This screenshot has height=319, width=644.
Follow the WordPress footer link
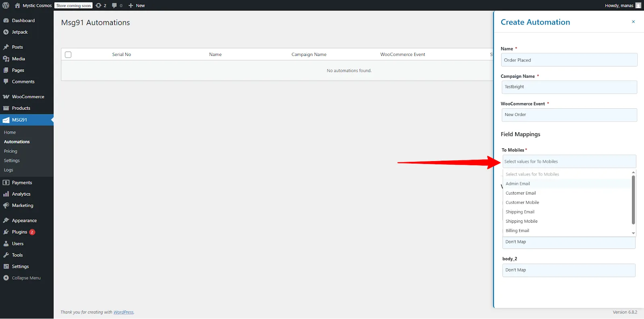coord(123,312)
